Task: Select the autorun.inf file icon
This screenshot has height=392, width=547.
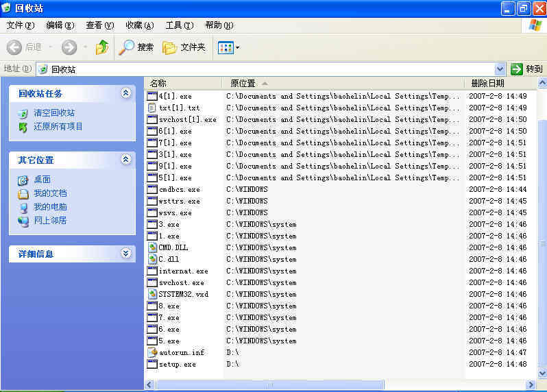Action: (x=152, y=352)
